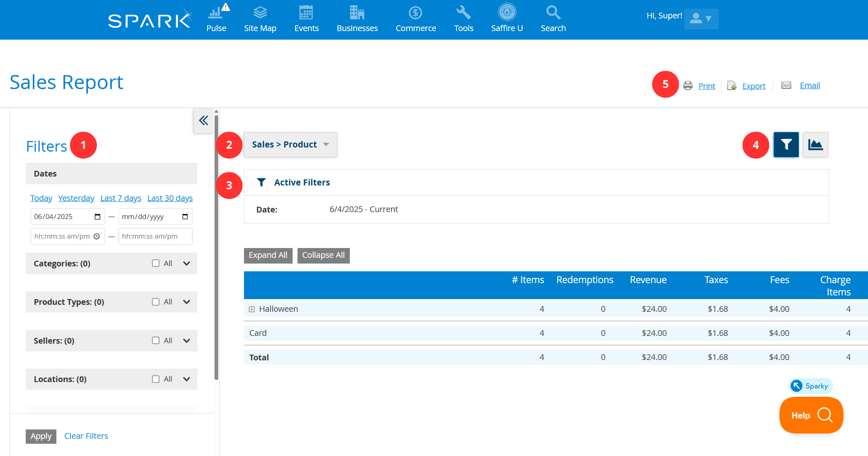Switch to the chart view icon

coord(815,145)
